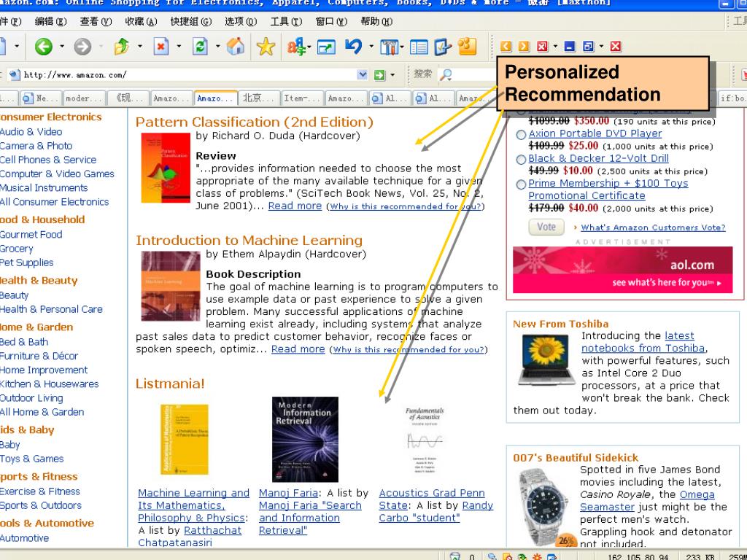
Task: Open the 帮助(H) menu
Action: 376,21
